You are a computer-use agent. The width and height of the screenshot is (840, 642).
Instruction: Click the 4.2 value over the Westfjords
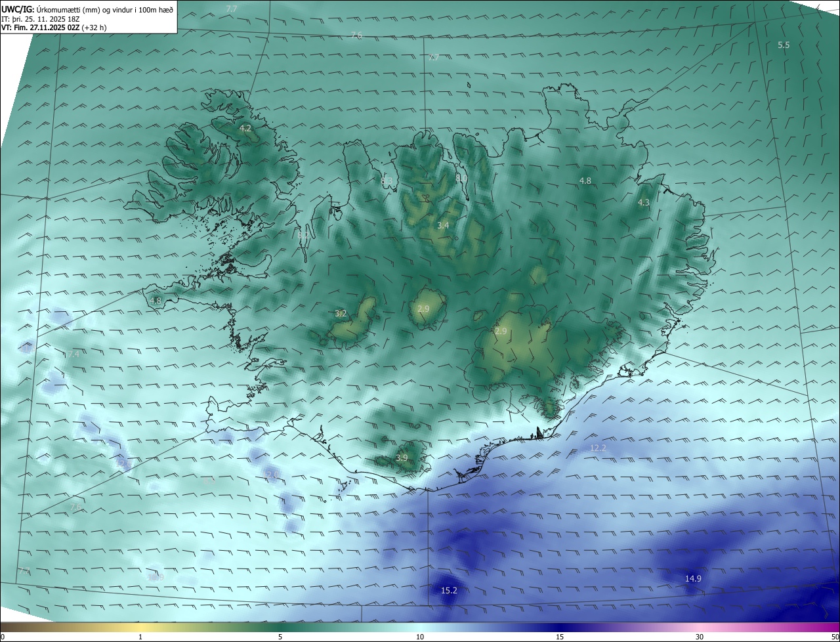(x=245, y=128)
